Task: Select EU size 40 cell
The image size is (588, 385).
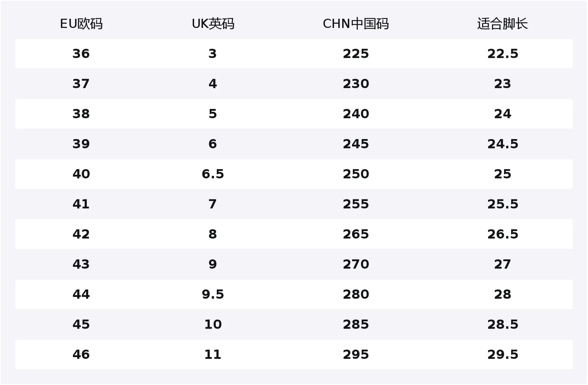Action: point(81,174)
